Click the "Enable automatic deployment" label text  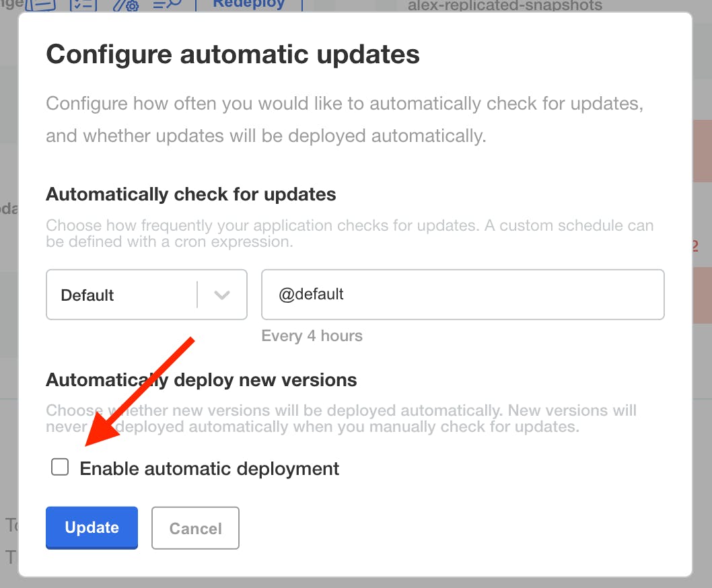[209, 468]
